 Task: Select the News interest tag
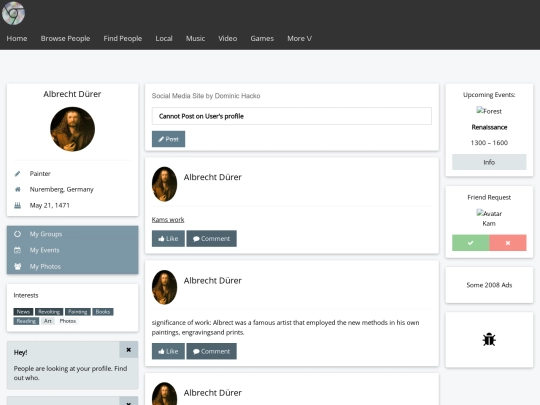[23, 312]
